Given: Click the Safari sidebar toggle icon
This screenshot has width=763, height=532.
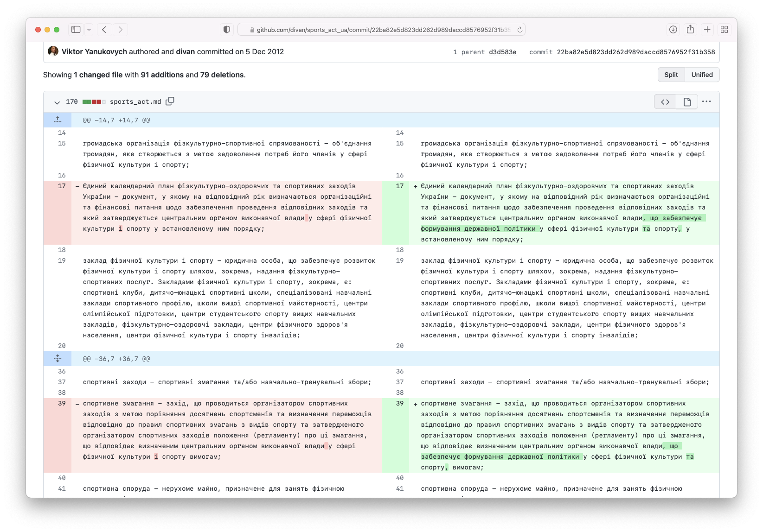Looking at the screenshot, I should coord(76,30).
